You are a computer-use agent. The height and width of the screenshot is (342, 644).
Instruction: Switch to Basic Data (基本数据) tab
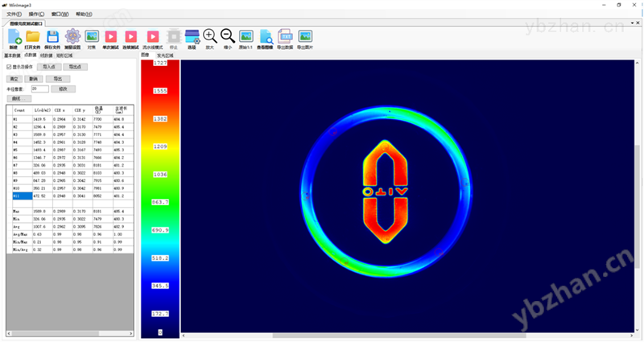pyautogui.click(x=12, y=56)
